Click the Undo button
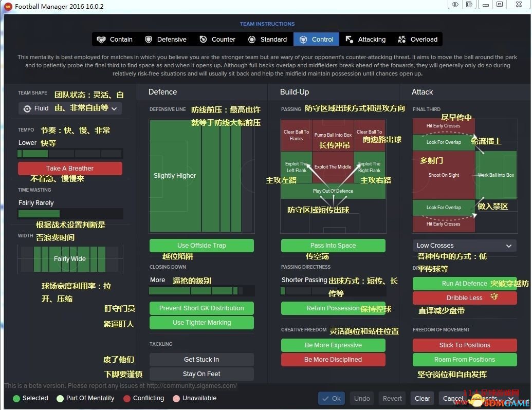This screenshot has height=410, width=532. (362, 399)
